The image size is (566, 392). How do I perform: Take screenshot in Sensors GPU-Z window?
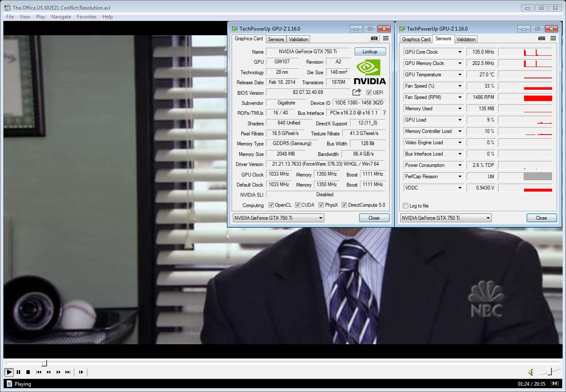click(542, 38)
